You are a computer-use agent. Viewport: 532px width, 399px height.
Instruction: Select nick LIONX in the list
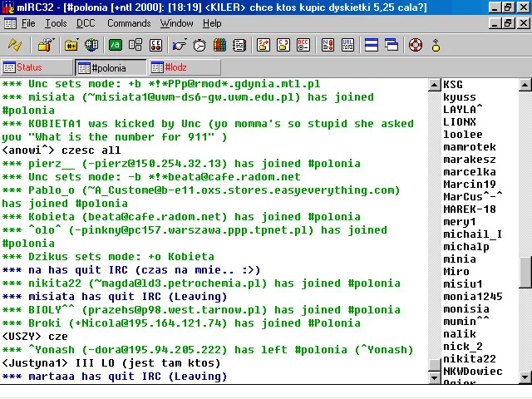click(460, 122)
